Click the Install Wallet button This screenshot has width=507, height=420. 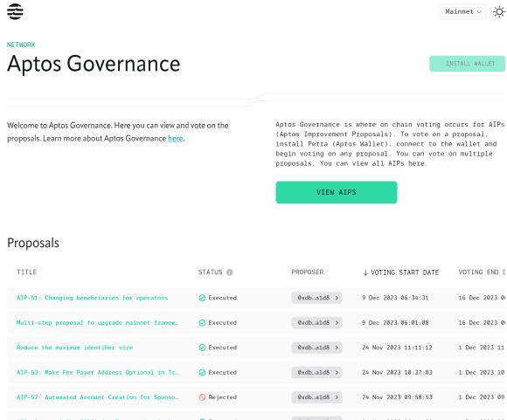468,64
